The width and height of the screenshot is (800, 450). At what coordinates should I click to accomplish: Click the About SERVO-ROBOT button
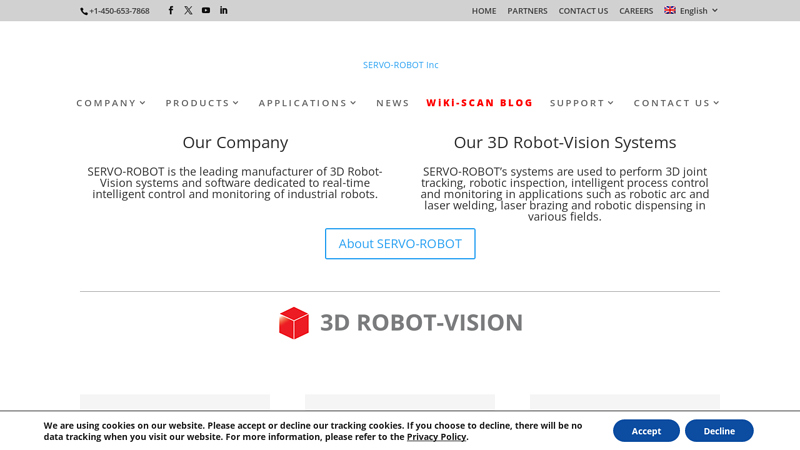(x=400, y=244)
